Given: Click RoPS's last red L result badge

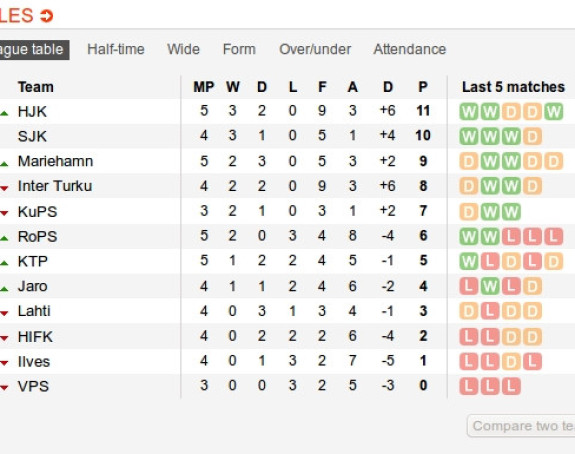Looking at the screenshot, I should pos(553,237).
